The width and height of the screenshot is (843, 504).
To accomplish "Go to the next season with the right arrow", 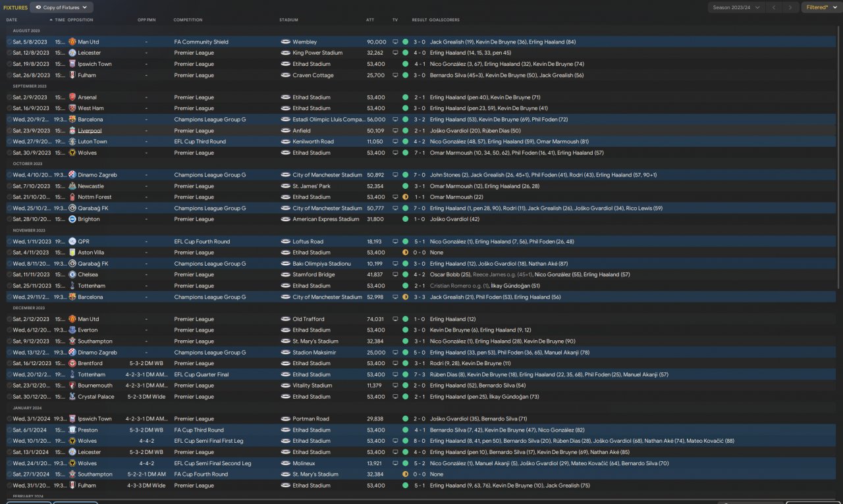I will [x=791, y=7].
